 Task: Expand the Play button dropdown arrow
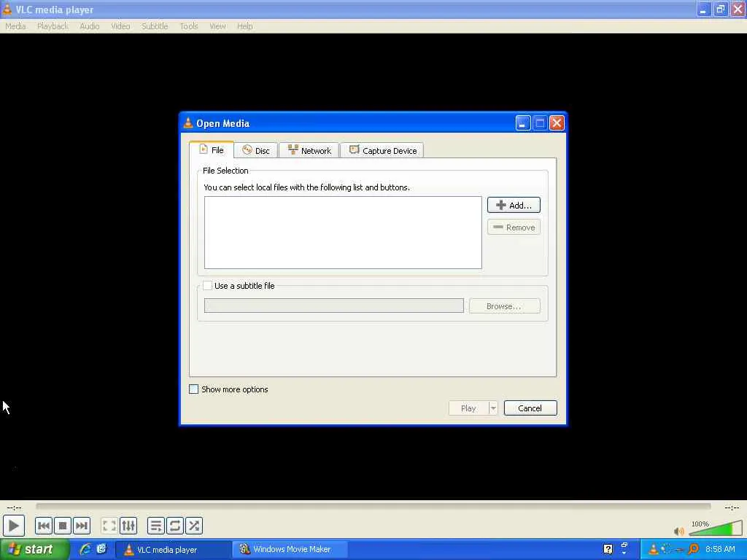click(493, 408)
